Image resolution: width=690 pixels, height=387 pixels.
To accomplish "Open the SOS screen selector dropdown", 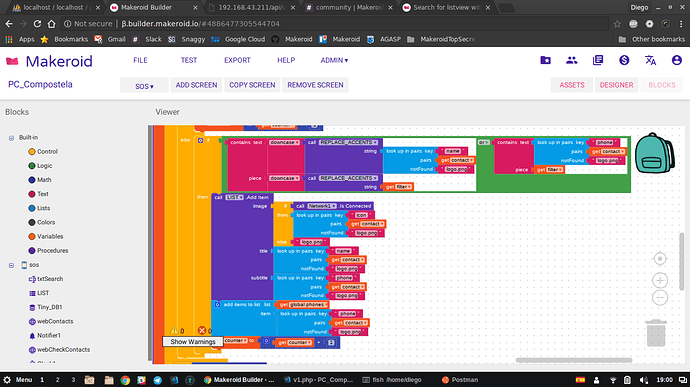I will pos(144,86).
